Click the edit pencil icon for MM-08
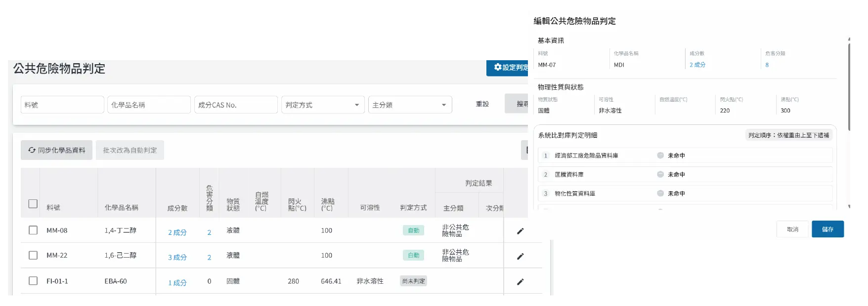 520,231
